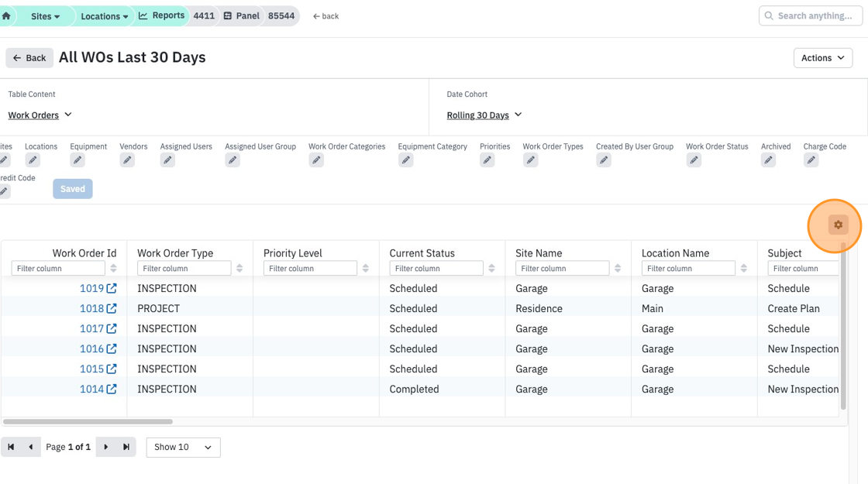Go to last page of results
Image resolution: width=868 pixels, height=484 pixels.
(126, 447)
